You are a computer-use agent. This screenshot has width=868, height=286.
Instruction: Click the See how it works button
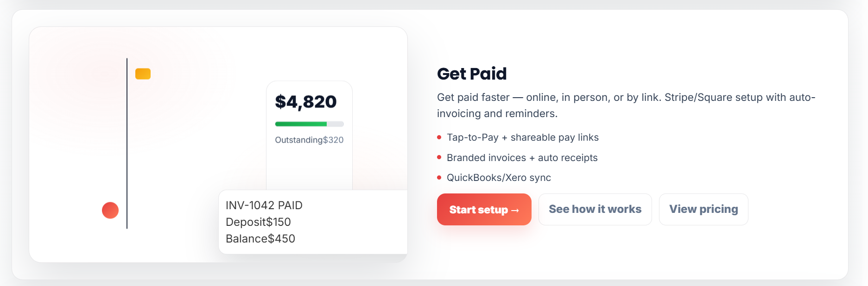(x=595, y=209)
